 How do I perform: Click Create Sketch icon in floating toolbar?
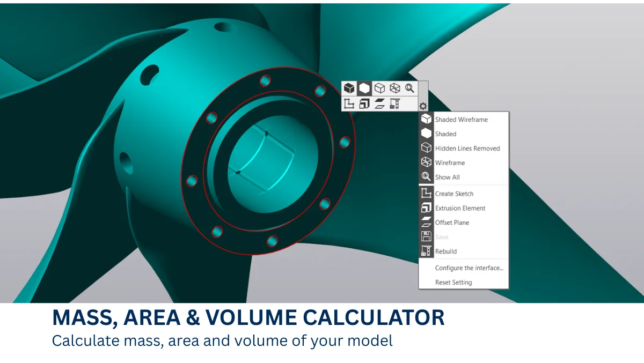coord(349,103)
